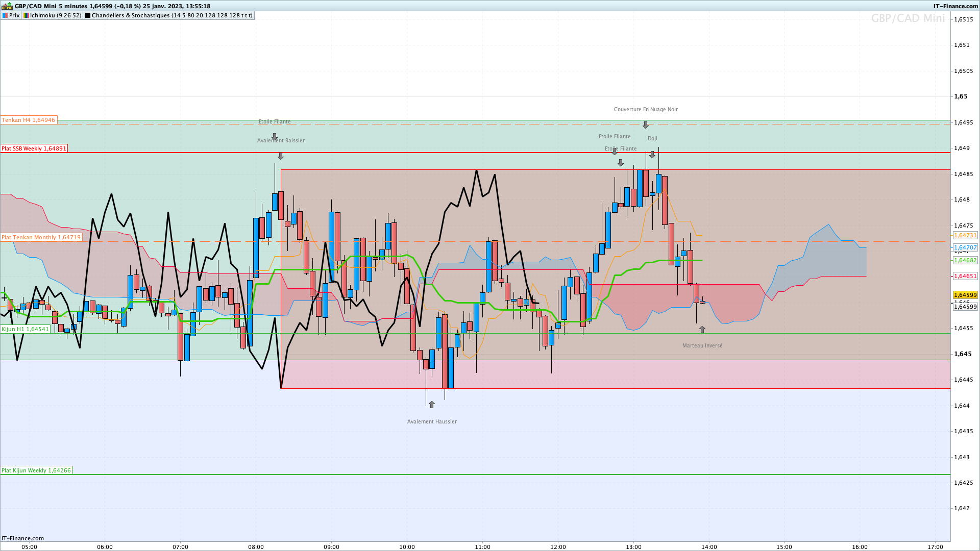Click the 1,6435 price axis value
980x551 pixels.
point(964,431)
